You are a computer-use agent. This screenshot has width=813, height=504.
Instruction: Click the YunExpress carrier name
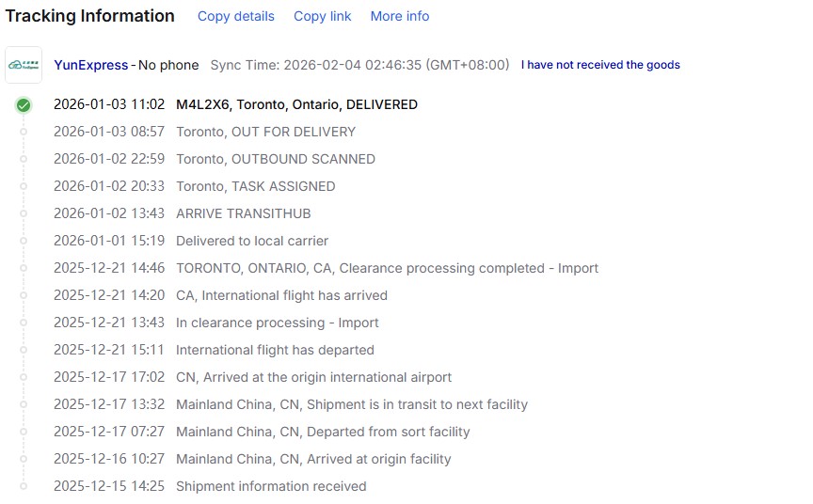[91, 65]
